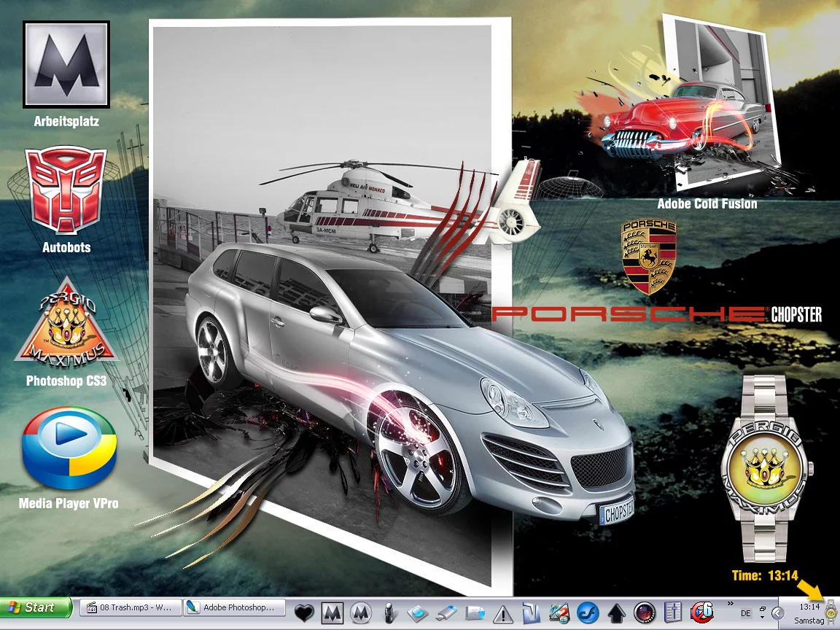840x630 pixels.
Task: Expand hidden quick launch items with chevron
Action: click(730, 603)
